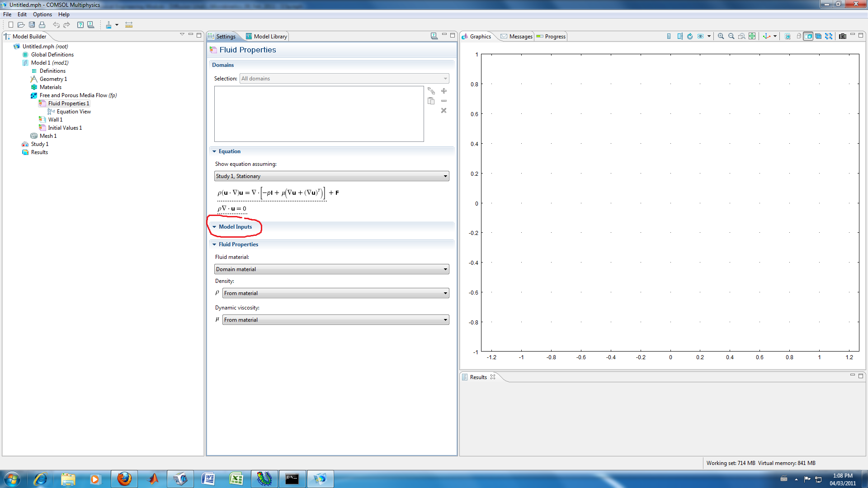Click the save disk icon

tap(32, 25)
